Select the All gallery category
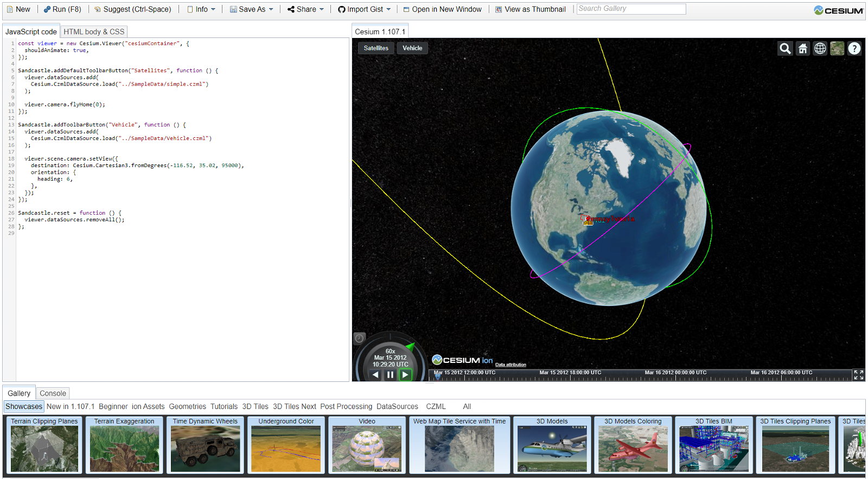Image resolution: width=868 pixels, height=479 pixels. [467, 406]
